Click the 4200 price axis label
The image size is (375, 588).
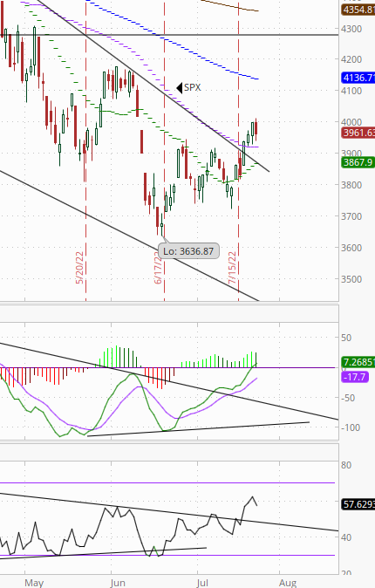(x=351, y=59)
